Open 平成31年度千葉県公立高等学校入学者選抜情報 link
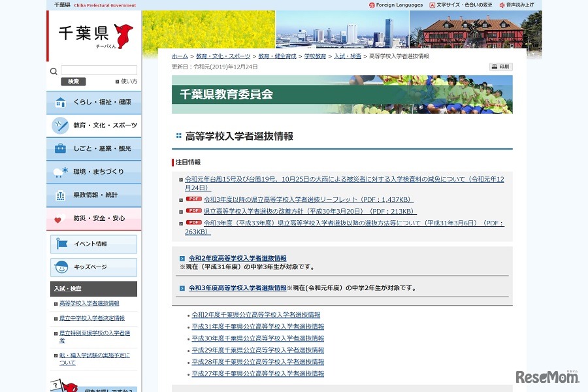 257,327
